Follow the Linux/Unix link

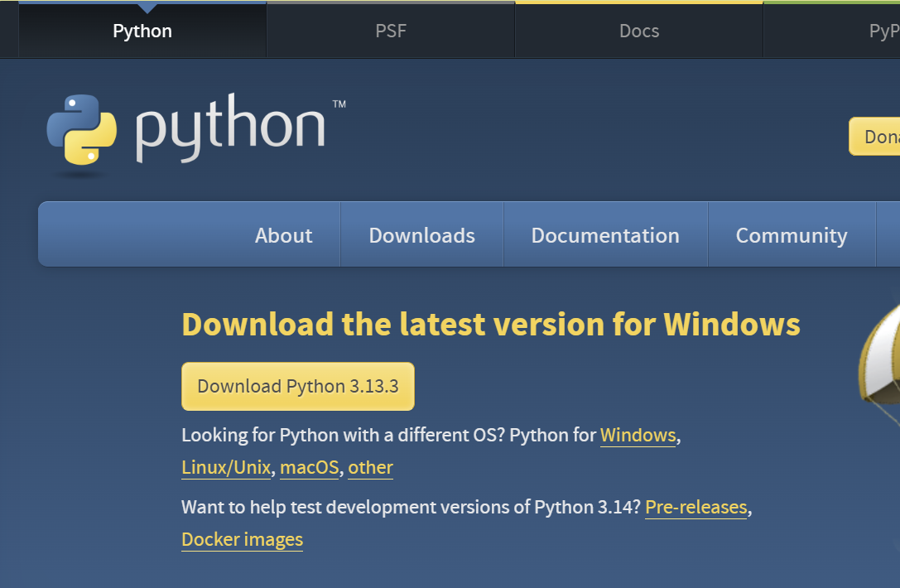click(226, 467)
